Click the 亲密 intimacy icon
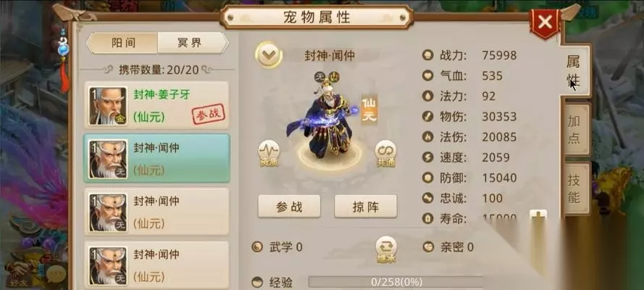644x290 pixels. [428, 247]
